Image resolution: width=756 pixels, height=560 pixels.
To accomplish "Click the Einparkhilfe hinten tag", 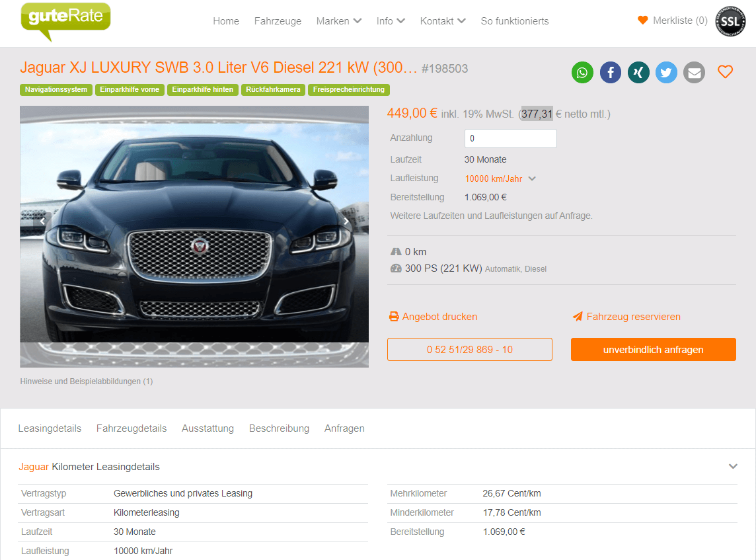I will point(202,90).
